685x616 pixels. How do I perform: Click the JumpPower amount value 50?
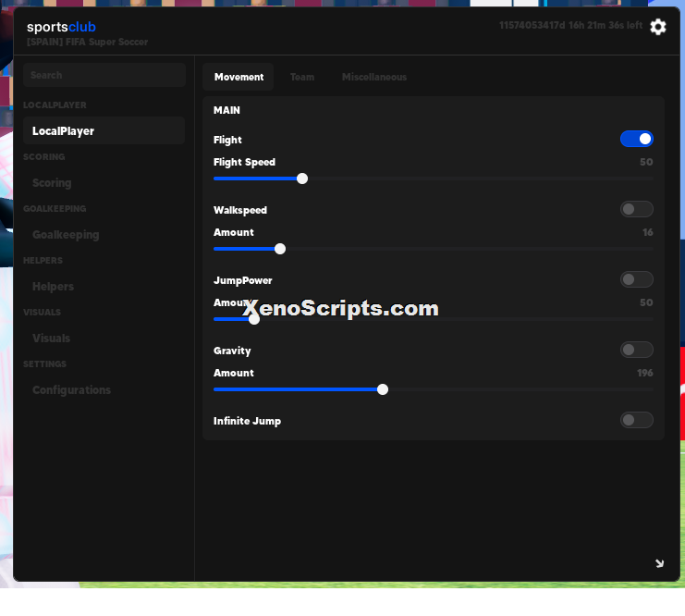(646, 302)
